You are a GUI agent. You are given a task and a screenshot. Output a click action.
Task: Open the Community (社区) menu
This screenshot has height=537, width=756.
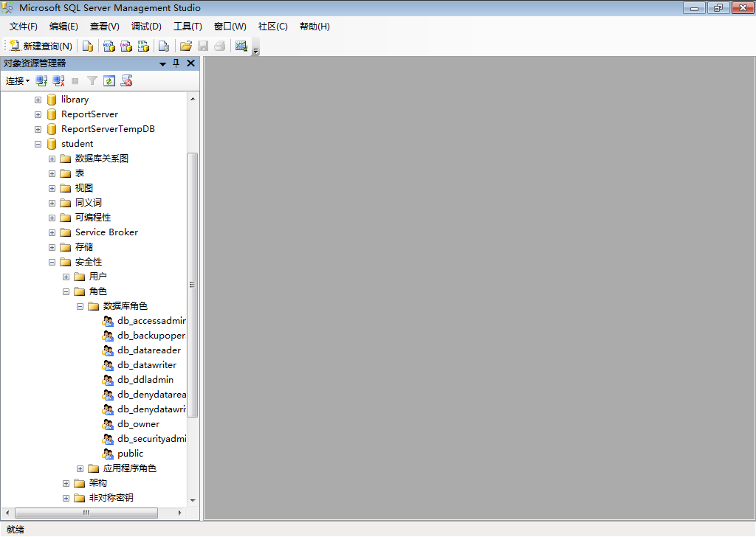coord(273,27)
